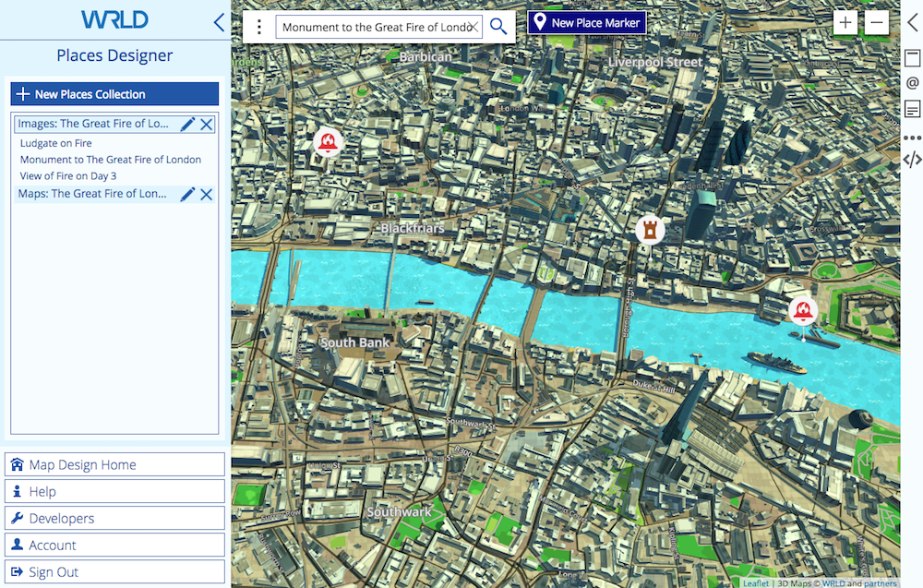Click the @ icon in right sidebar
Screen dimensions: 923x588
912,83
